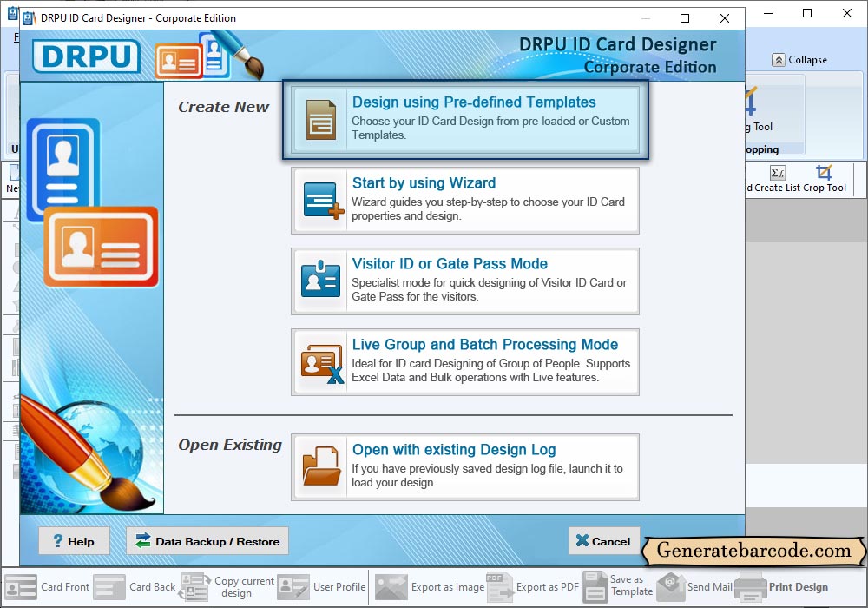Image resolution: width=868 pixels, height=608 pixels.
Task: Open User Profile in bottom toolbar
Action: point(322,587)
